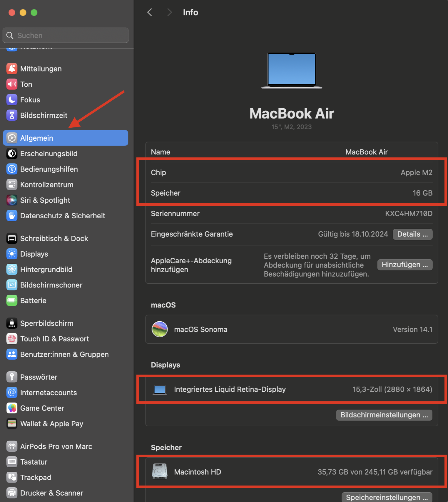Screen dimensions: 448x502
Task: Click the Ton speaker icon
Action: (x=12, y=84)
